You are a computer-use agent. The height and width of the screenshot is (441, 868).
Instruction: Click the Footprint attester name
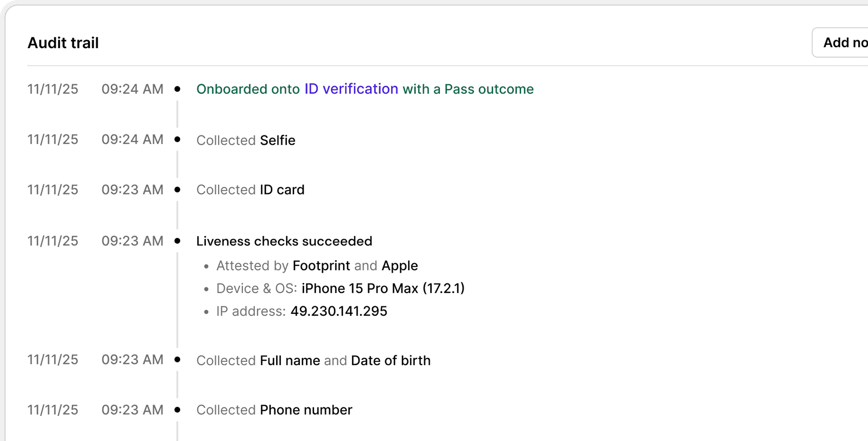click(x=321, y=266)
